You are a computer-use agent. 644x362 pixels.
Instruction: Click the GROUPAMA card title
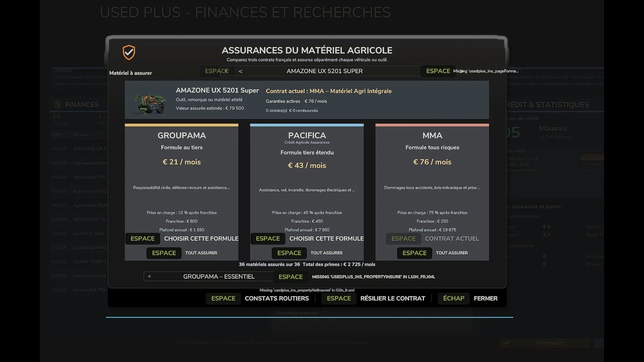(x=182, y=135)
